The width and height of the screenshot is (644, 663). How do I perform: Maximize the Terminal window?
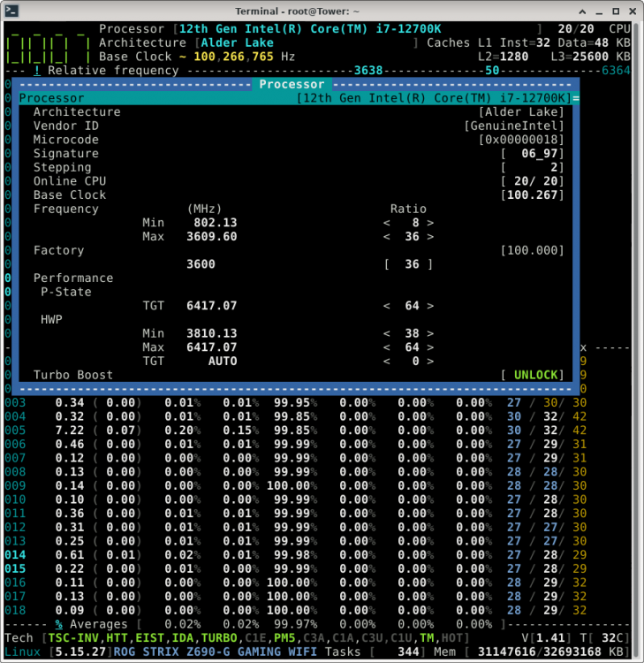pyautogui.click(x=616, y=11)
